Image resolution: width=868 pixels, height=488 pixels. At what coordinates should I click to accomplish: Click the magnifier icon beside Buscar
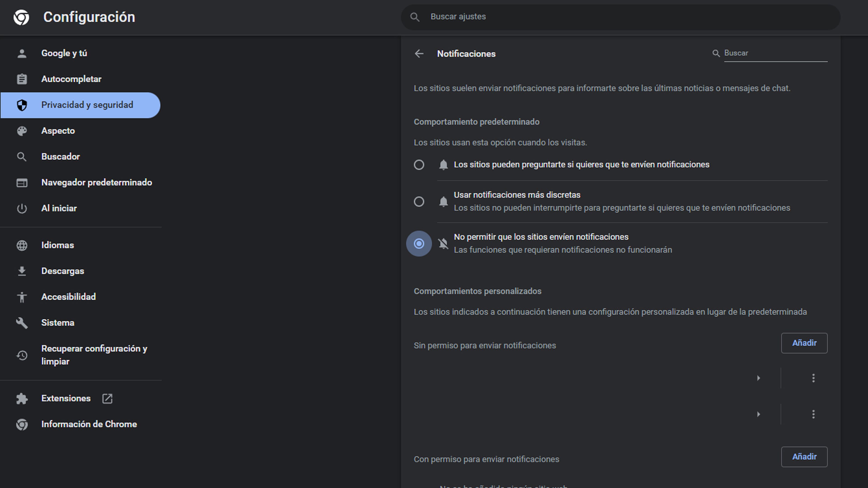(x=716, y=53)
